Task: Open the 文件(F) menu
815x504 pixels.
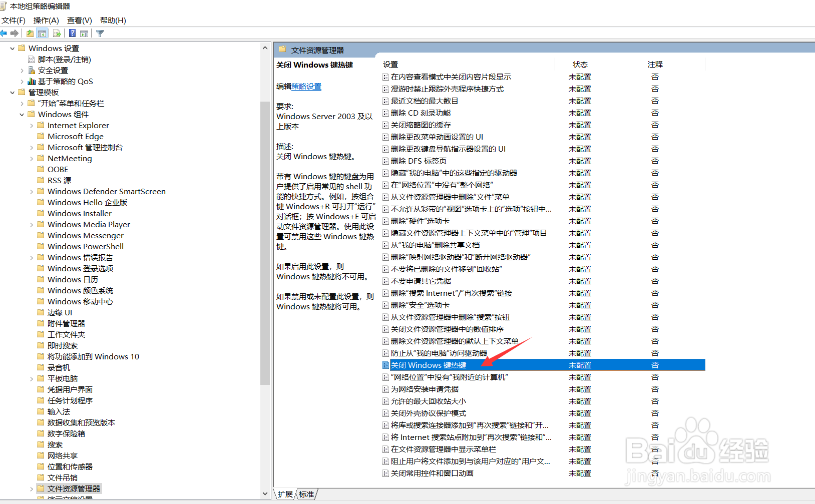Action: tap(14, 21)
